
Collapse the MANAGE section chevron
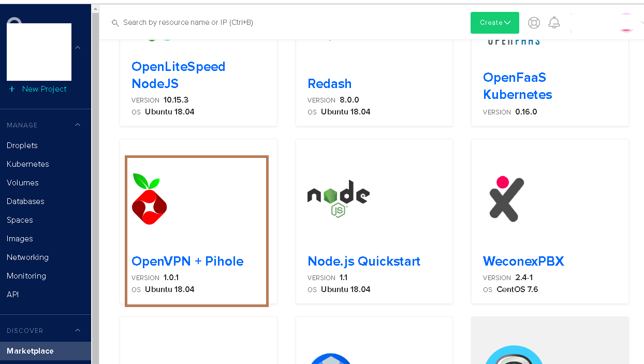pos(78,125)
